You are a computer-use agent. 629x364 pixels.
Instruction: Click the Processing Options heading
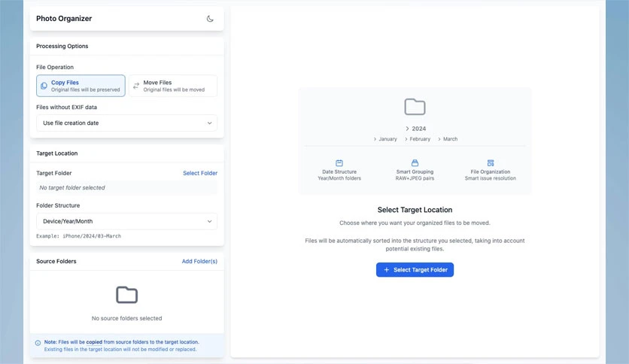pyautogui.click(x=62, y=46)
